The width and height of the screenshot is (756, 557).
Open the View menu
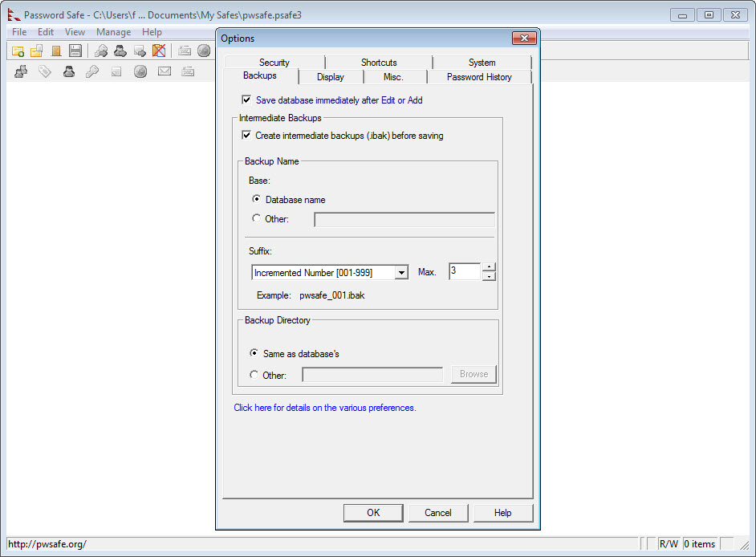pos(75,32)
